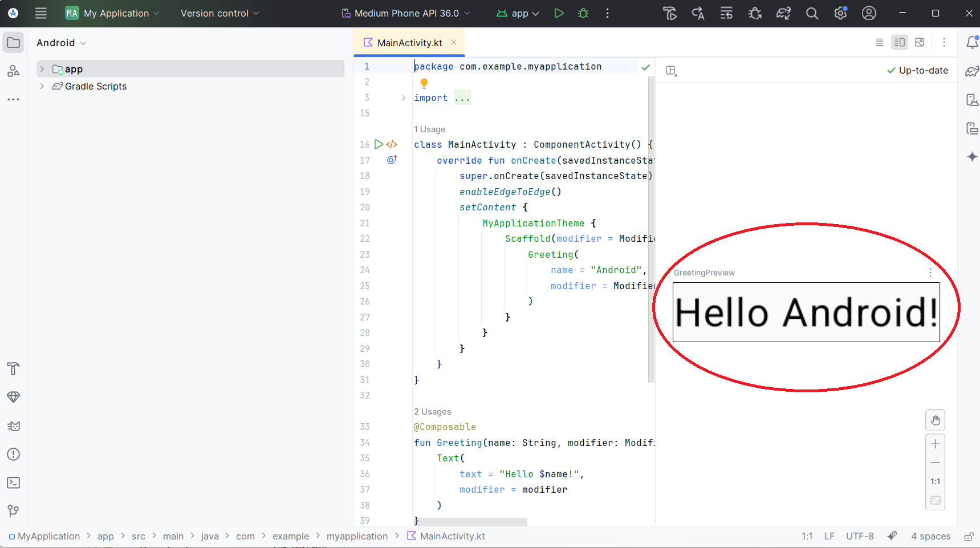This screenshot has height=548, width=980.
Task: Expand the Gradle Scripts tree node
Action: 42,86
